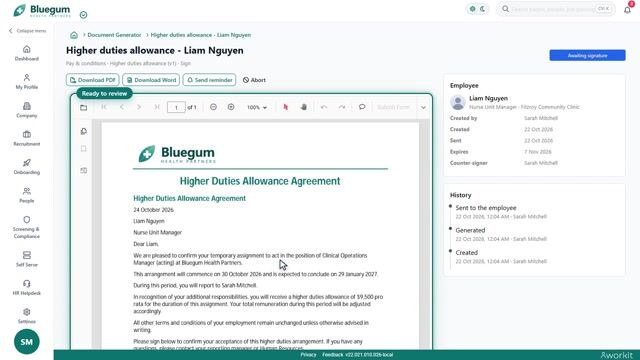The height and width of the screenshot is (360, 640).
Task: Undo last action in viewer
Action: (324, 107)
